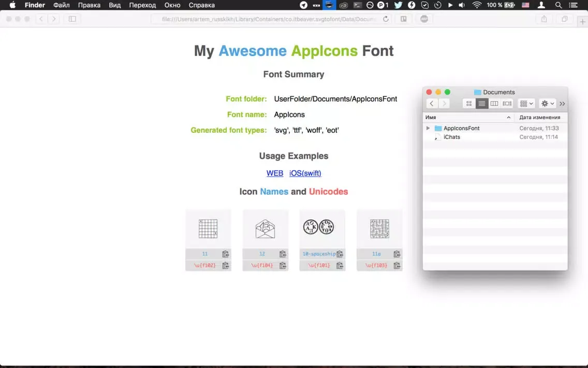Copy the icon name '12' with its clipboard icon
This screenshot has height=368, width=588.
(283, 254)
